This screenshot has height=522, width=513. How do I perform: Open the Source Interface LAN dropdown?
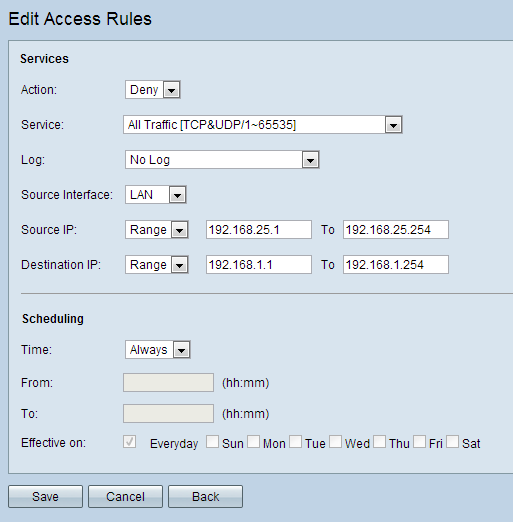tap(156, 195)
